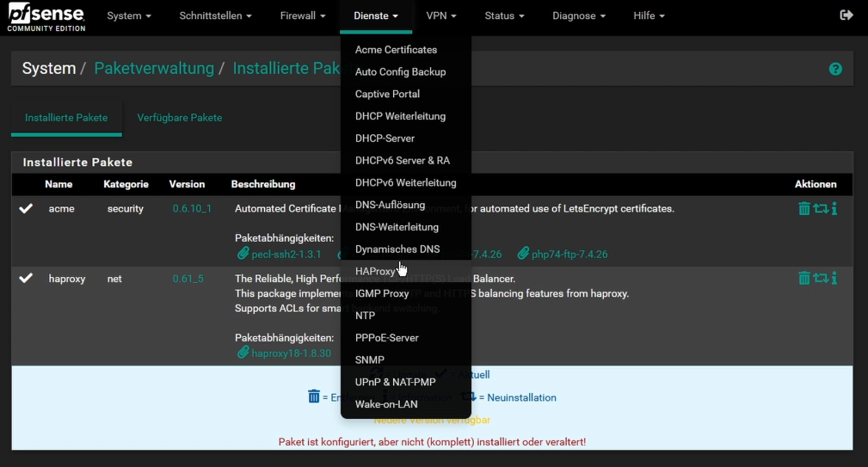Show info for the haproxy package

pos(834,279)
